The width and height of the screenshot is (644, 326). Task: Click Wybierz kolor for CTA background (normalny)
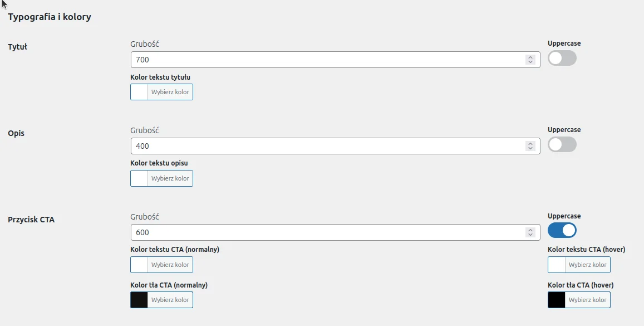coord(170,300)
